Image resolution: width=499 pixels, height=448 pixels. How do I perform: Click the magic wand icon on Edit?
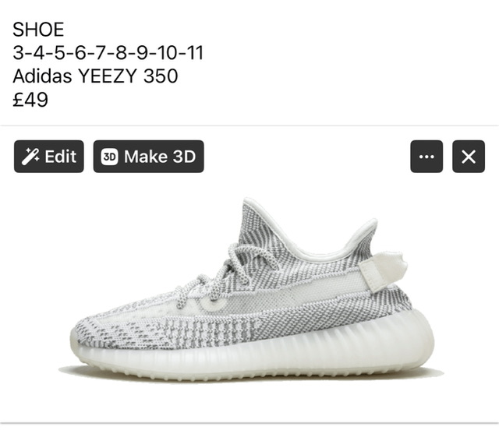pos(30,157)
